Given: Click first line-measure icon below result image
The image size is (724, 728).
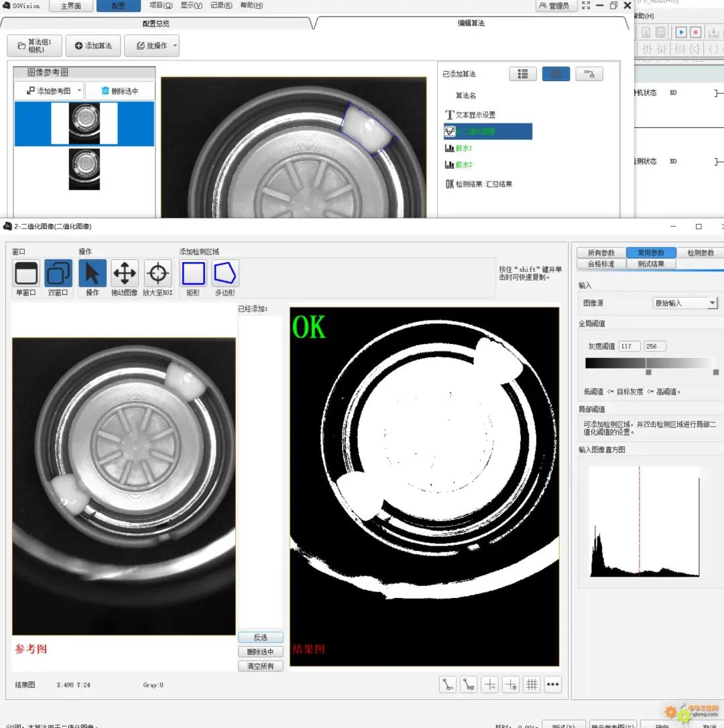Looking at the screenshot, I should (x=448, y=684).
